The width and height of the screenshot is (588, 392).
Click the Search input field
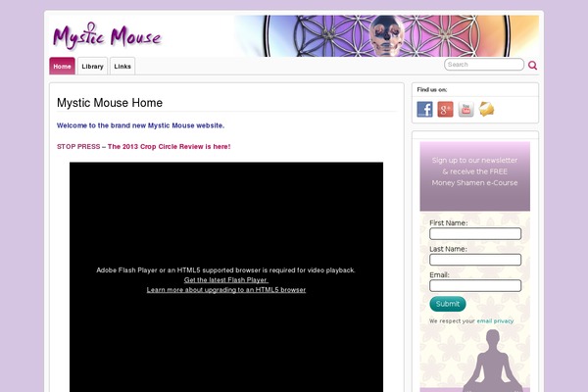tap(484, 65)
